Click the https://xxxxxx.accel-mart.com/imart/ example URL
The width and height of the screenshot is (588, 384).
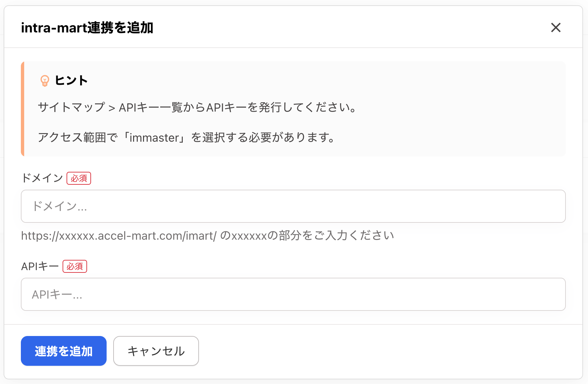coord(119,236)
